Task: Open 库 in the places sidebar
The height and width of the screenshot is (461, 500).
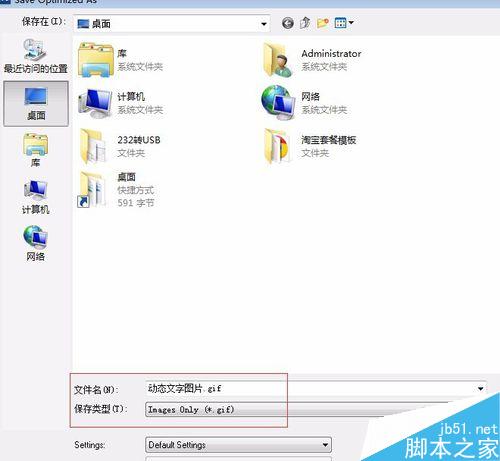Action: tap(35, 150)
